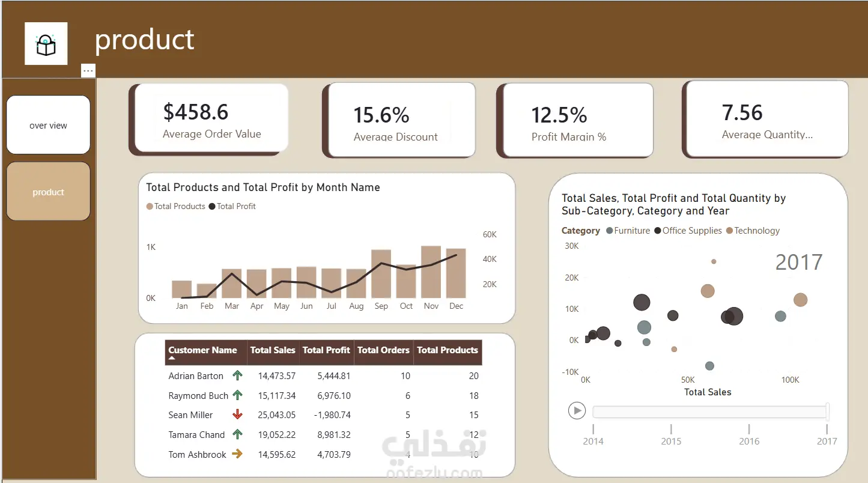Sort table by Total Orders column
The height and width of the screenshot is (483, 868).
383,350
